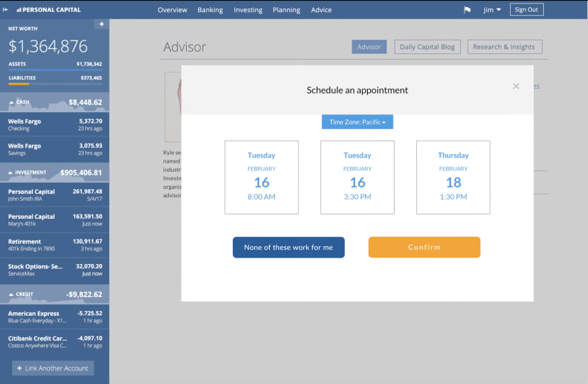The image size is (588, 384).
Task: Open the Stock Options ServiceMax account
Action: tap(55, 270)
